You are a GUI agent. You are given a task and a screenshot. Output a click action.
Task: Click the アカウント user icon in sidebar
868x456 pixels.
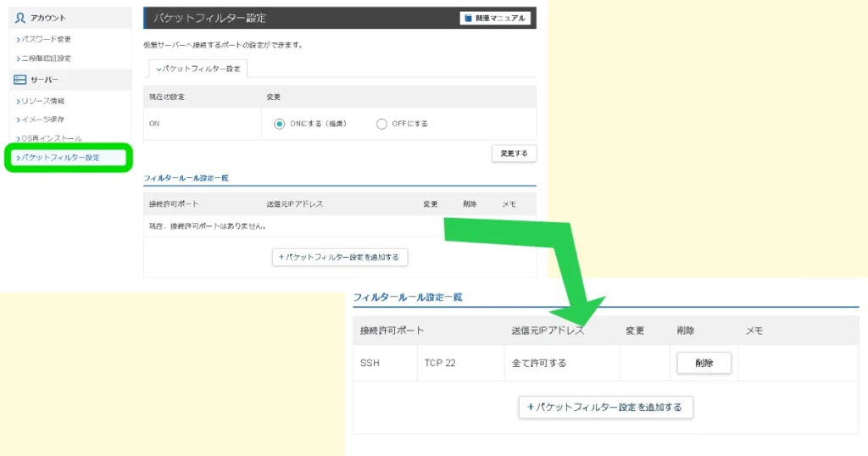click(20, 18)
